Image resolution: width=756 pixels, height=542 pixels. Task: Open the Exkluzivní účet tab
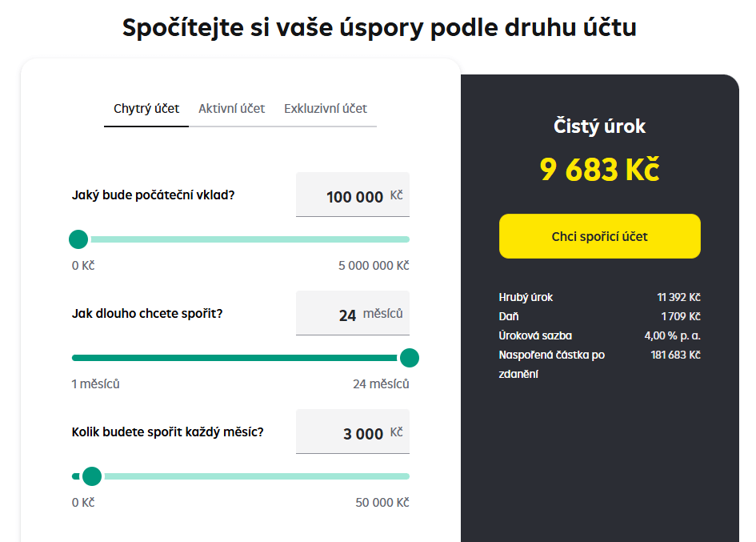pos(326,109)
